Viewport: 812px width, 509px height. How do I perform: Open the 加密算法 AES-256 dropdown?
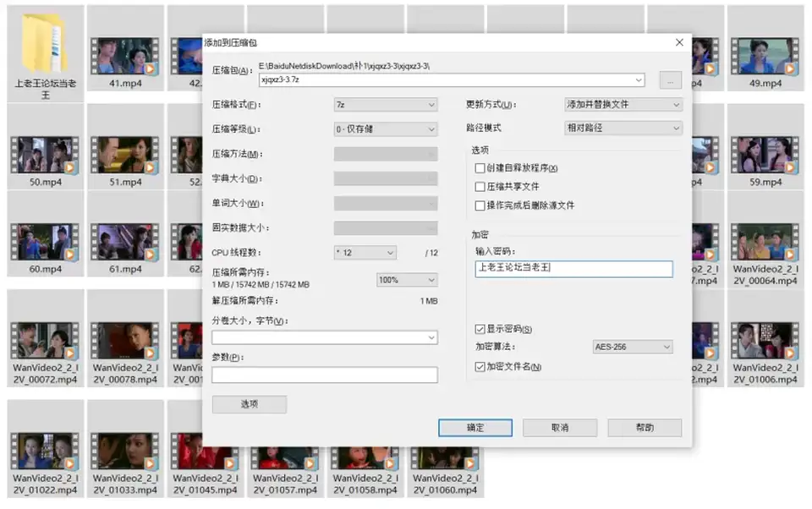point(633,347)
